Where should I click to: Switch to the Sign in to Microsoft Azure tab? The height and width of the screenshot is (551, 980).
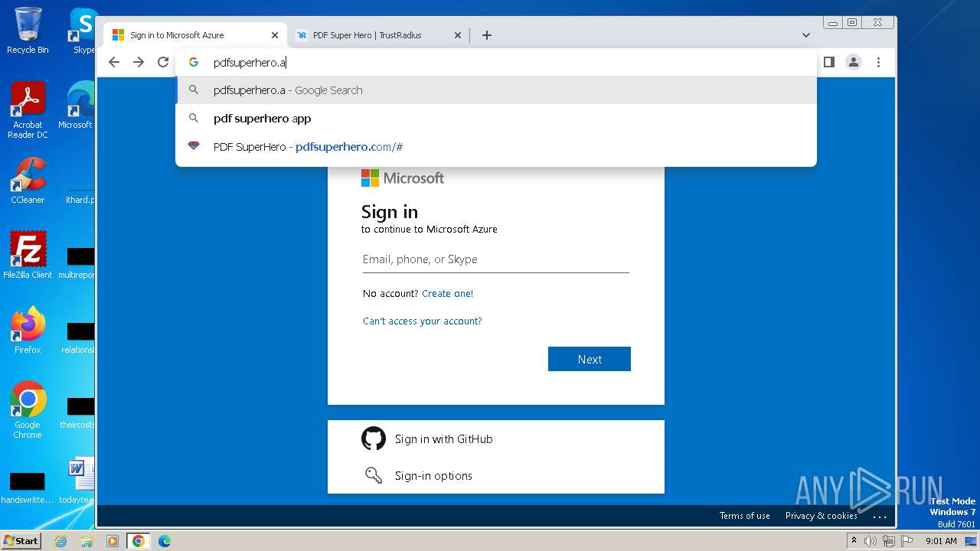click(x=195, y=35)
